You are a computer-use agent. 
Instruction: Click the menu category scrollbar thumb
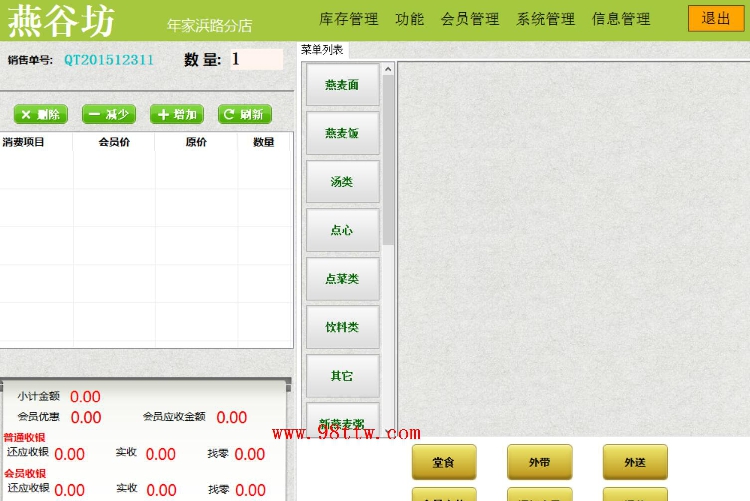coord(388,160)
